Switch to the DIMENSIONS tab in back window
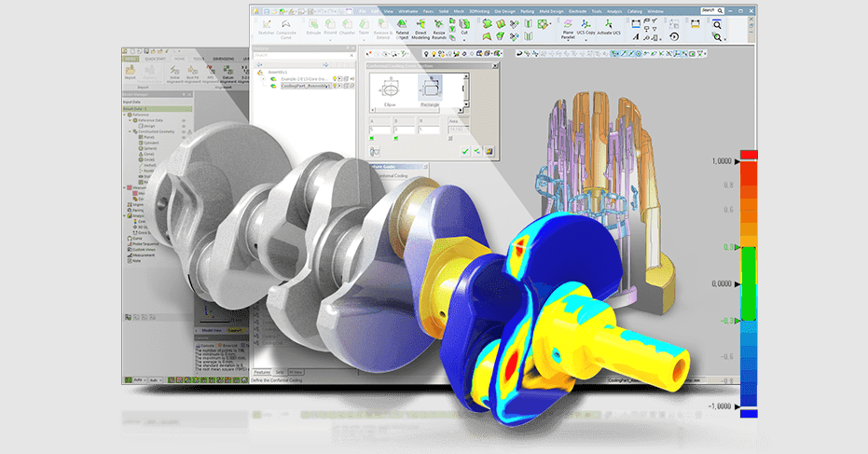Viewport: 868px width, 454px height. coord(224,59)
